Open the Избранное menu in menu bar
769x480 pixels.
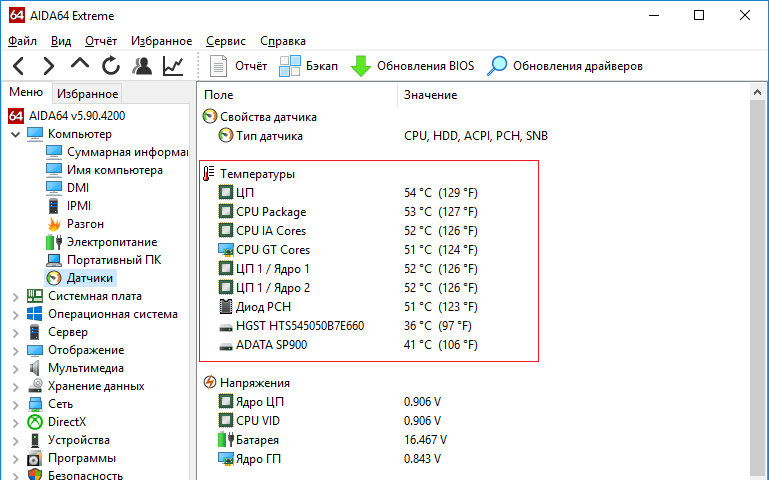161,41
